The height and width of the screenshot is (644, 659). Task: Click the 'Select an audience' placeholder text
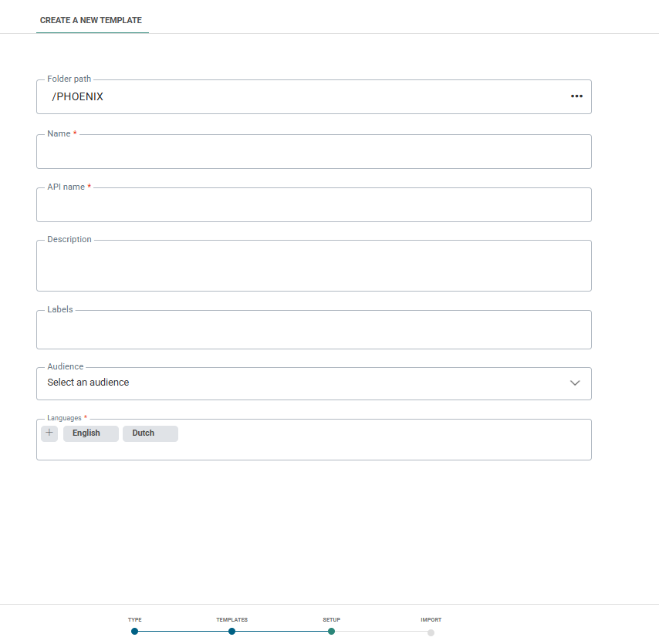click(x=88, y=383)
